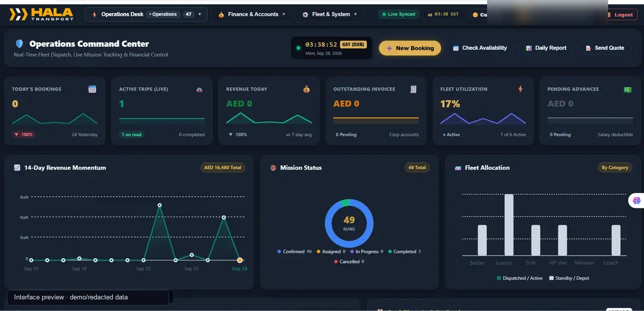The width and height of the screenshot is (644, 311).
Task: Click the document icon on Send Quote
Action: coord(588,48)
